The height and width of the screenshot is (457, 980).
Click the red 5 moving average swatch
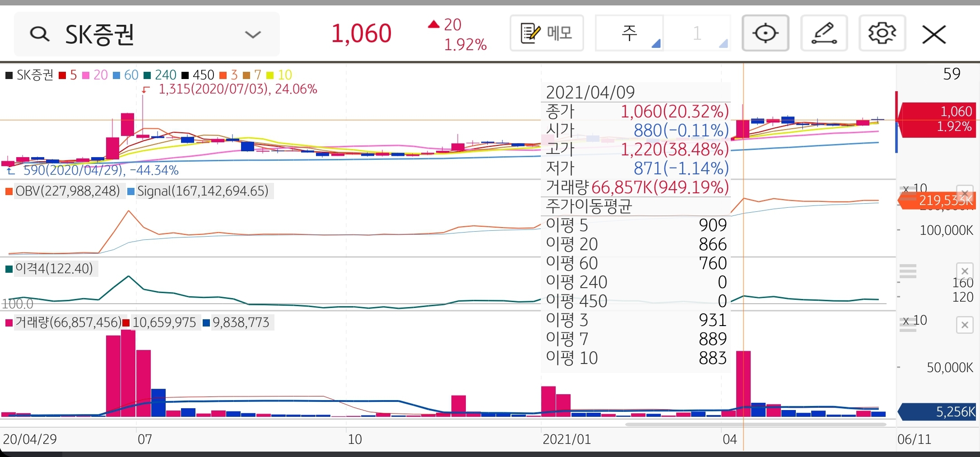pos(62,75)
